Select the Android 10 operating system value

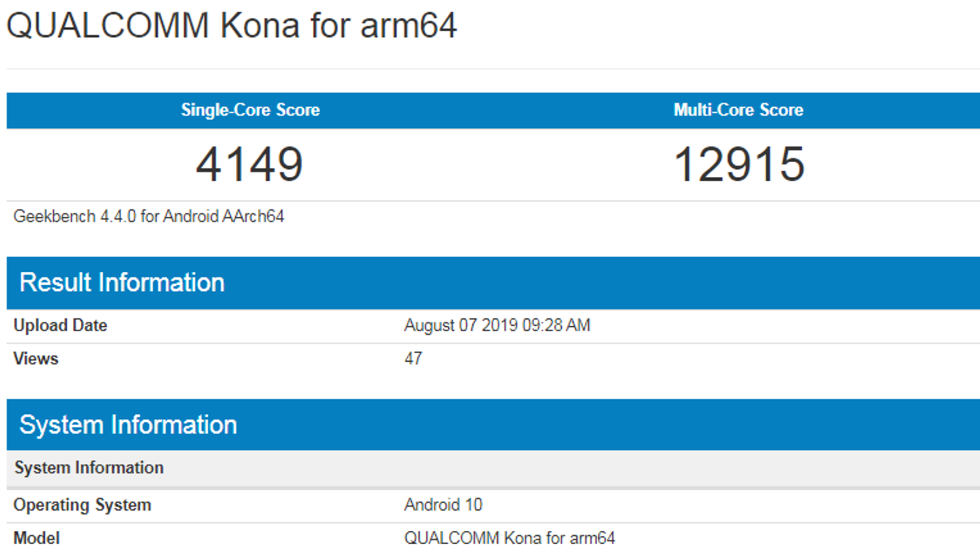[x=443, y=505]
